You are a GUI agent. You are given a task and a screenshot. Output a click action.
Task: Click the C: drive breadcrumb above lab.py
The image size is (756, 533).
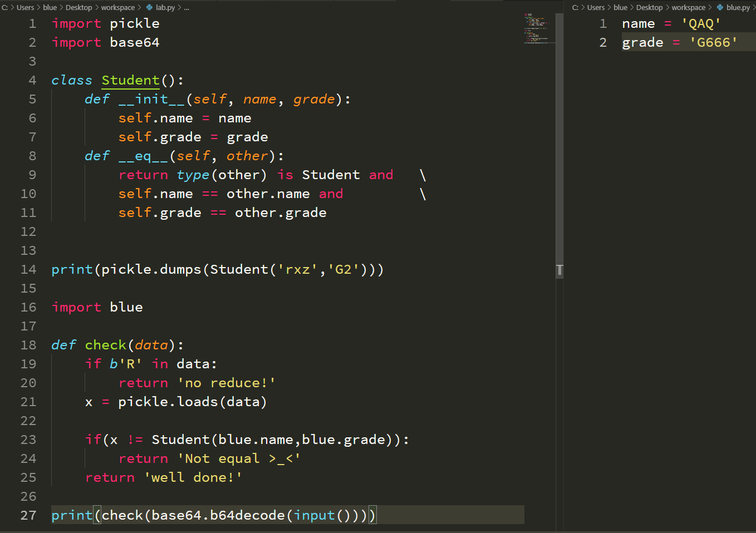(x=5, y=7)
